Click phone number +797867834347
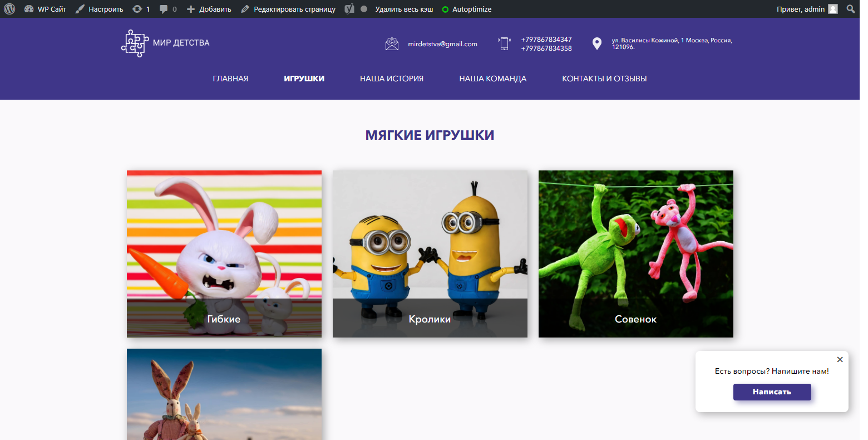Image resolution: width=868 pixels, height=440 pixels. click(x=546, y=40)
